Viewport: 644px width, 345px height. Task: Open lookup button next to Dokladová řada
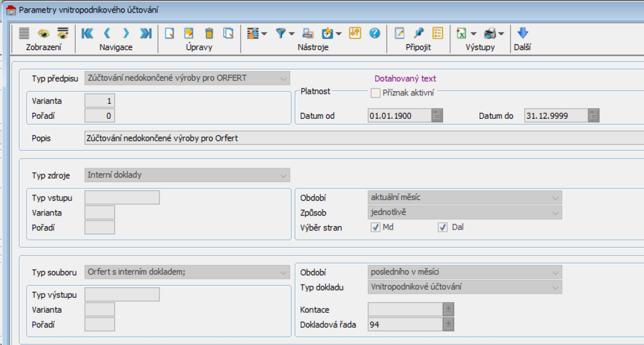[448, 325]
